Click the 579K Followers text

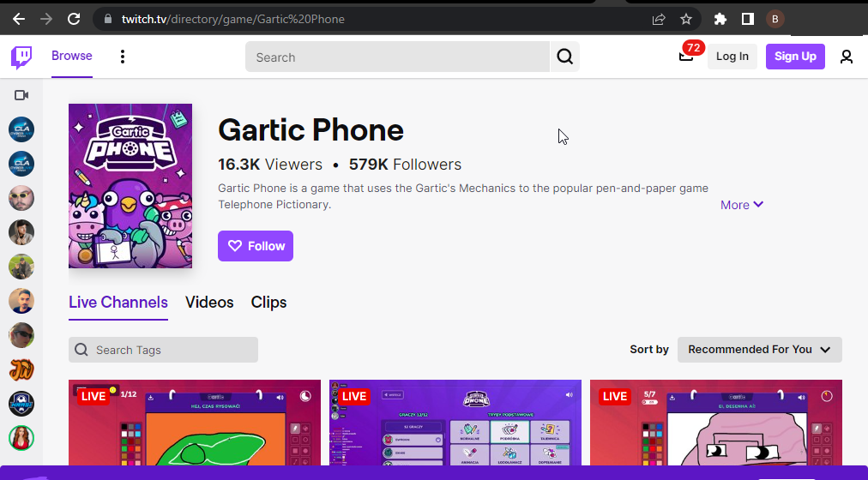pos(405,165)
